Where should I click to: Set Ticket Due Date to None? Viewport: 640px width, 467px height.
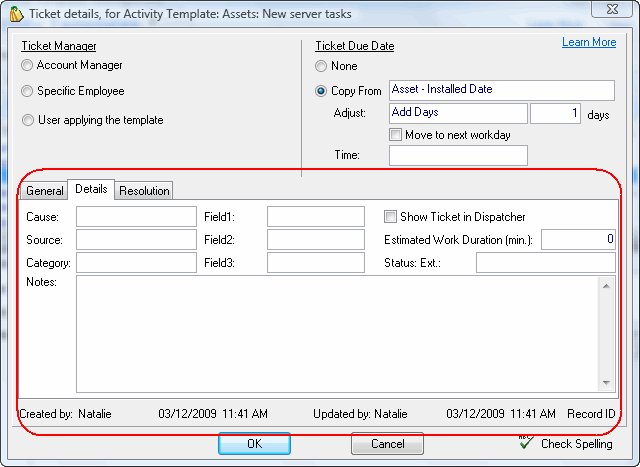[321, 67]
